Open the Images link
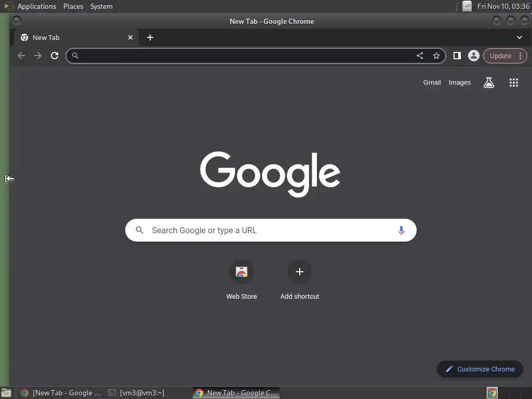The width and height of the screenshot is (532, 399). [x=460, y=83]
